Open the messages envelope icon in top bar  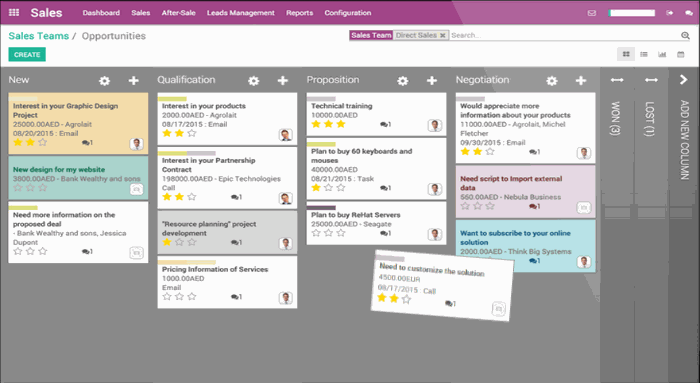(x=592, y=13)
